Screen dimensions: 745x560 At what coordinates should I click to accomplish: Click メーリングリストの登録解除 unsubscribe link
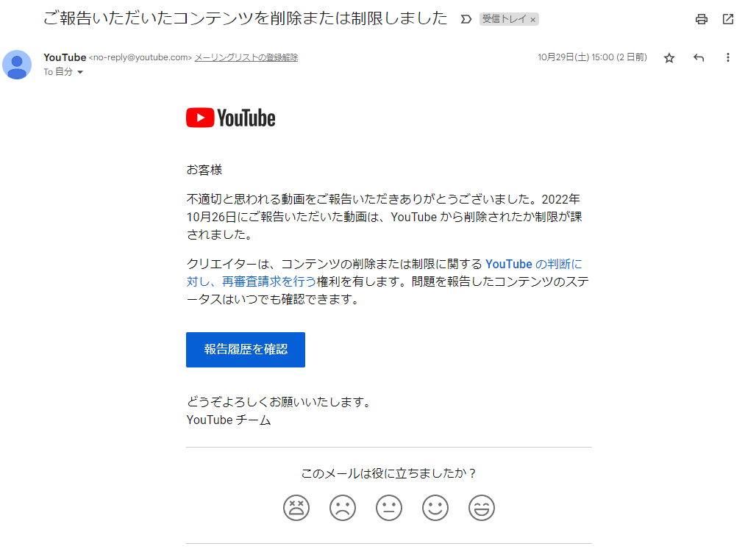coord(246,57)
